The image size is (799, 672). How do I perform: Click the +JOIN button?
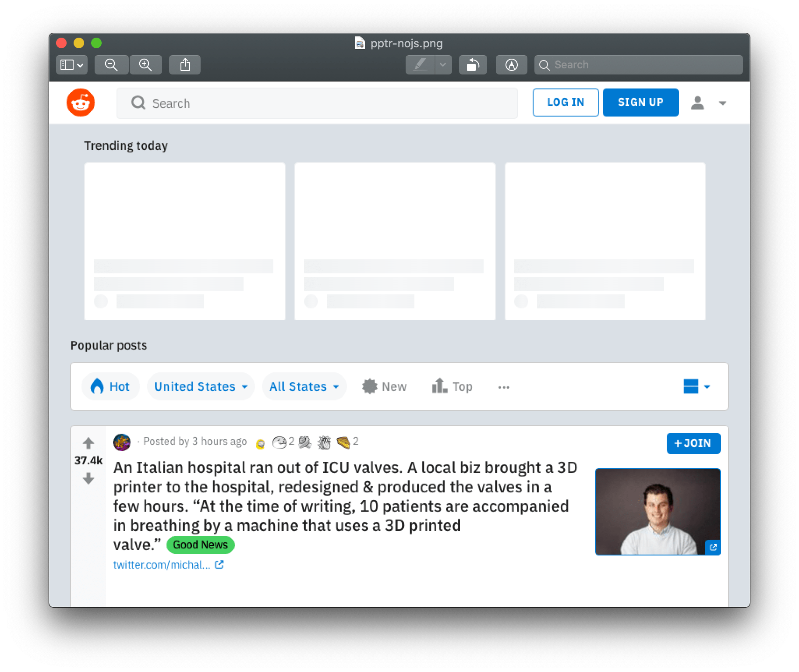pyautogui.click(x=693, y=443)
